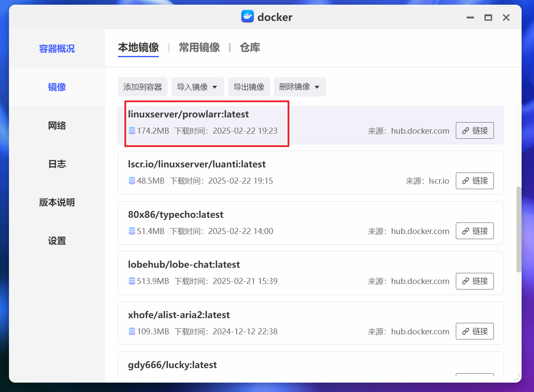Screen dimensions: 534x392
Task: Click source hub.docker.com in prowlarr row
Action: (x=420, y=131)
